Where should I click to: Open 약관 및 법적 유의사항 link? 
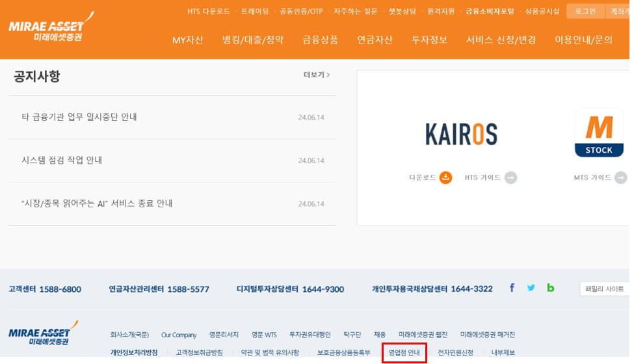click(x=270, y=353)
